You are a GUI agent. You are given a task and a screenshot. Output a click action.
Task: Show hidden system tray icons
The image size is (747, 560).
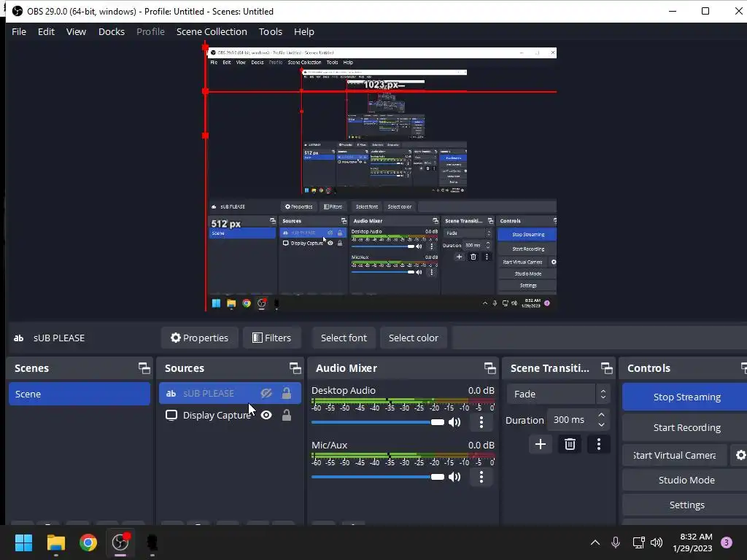tap(595, 542)
